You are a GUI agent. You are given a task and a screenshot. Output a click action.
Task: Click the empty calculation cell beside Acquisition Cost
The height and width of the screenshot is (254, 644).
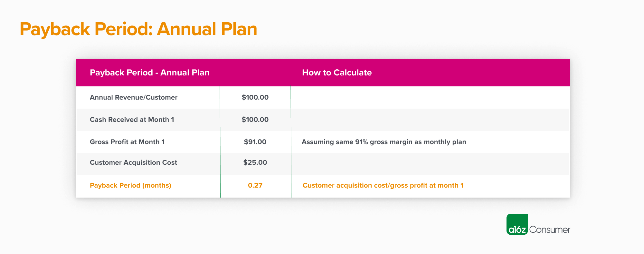[431, 164]
